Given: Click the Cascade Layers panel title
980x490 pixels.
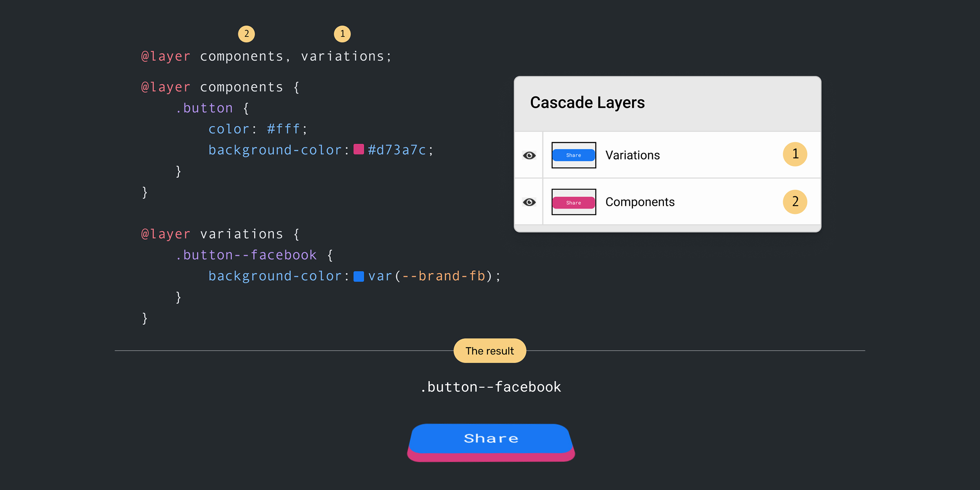Looking at the screenshot, I should click(x=587, y=102).
